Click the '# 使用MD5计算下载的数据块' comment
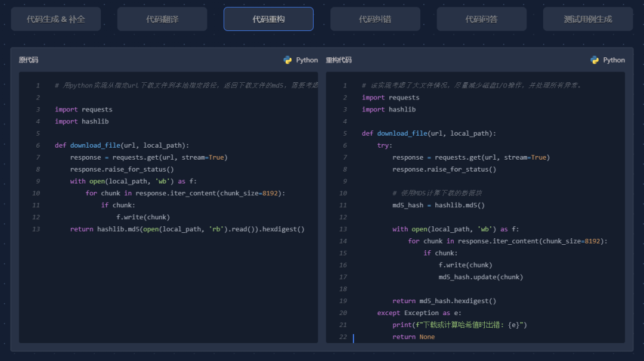Screen dimensions: 644x361 [437, 193]
